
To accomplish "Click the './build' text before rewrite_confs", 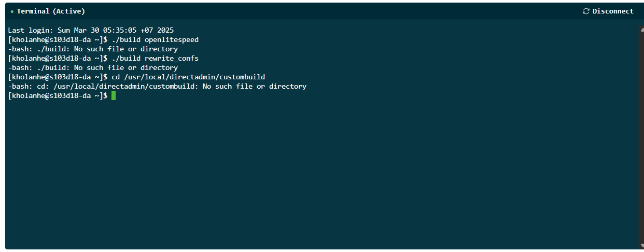I will [126, 58].
